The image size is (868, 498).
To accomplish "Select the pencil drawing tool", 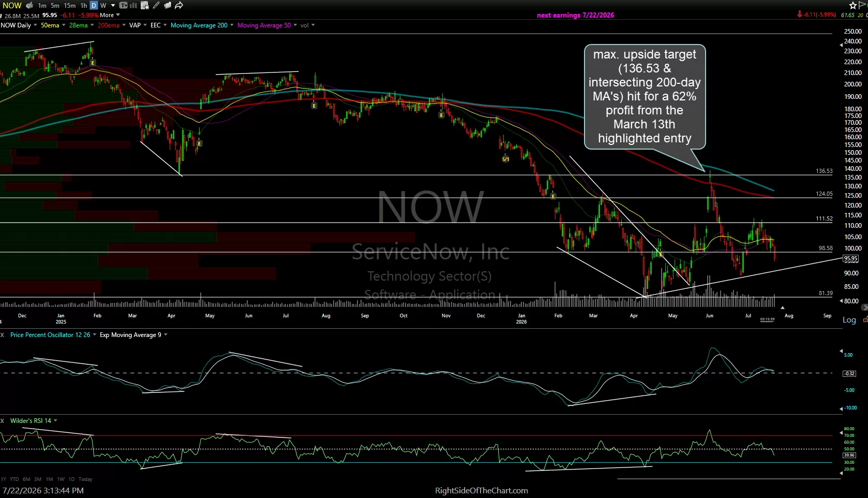I will 156,5.
